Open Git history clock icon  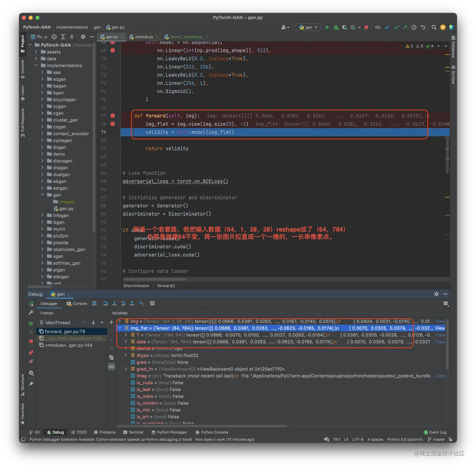414,27
